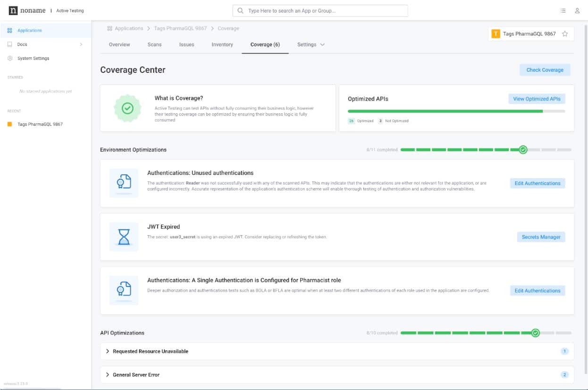Open the list view icon in header
Screen dimensions: 588x390
(563, 10)
